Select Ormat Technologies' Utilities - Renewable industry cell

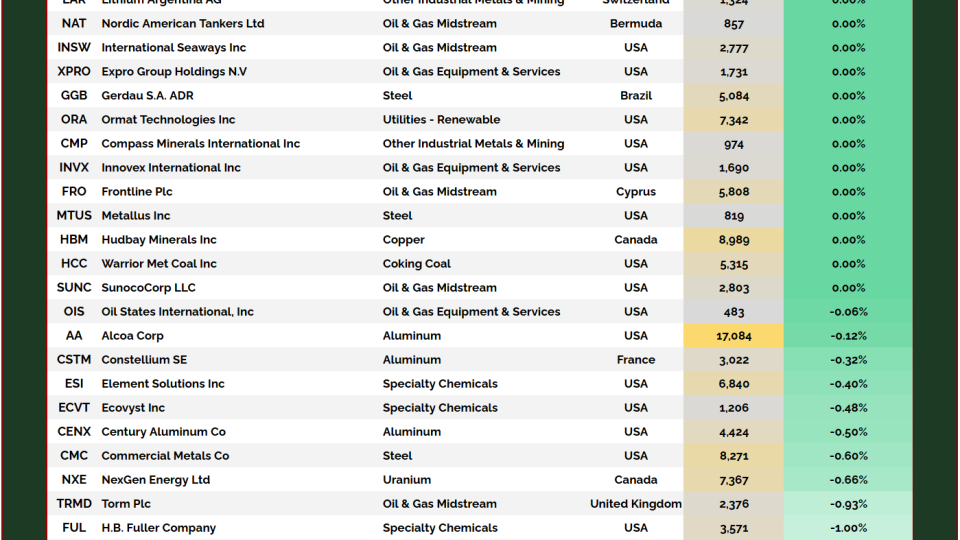441,120
